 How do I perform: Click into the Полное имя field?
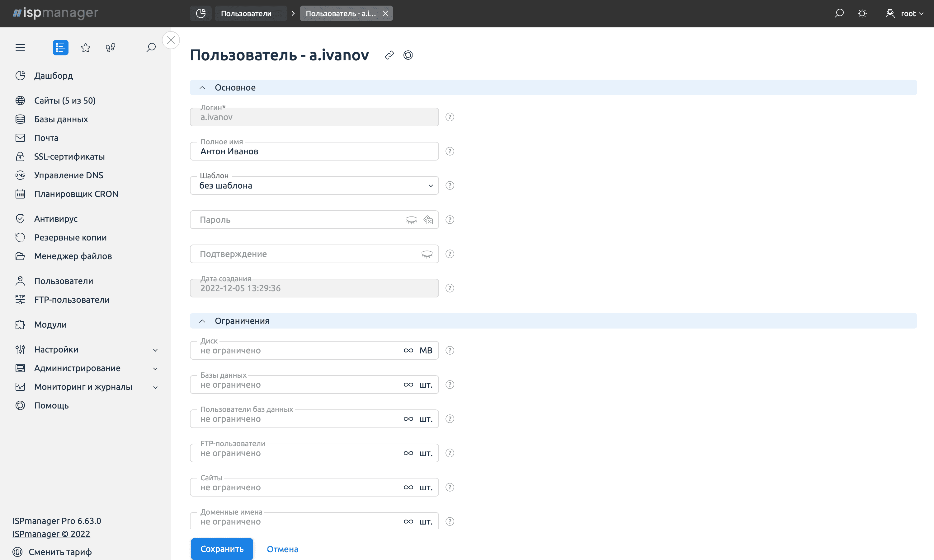pos(314,151)
